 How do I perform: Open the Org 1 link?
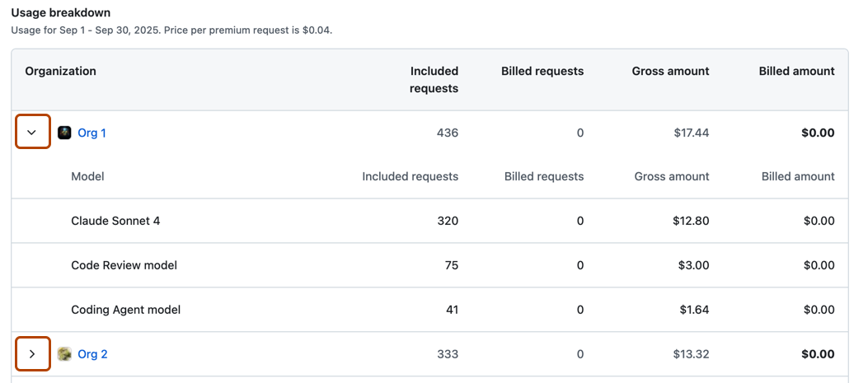point(91,133)
